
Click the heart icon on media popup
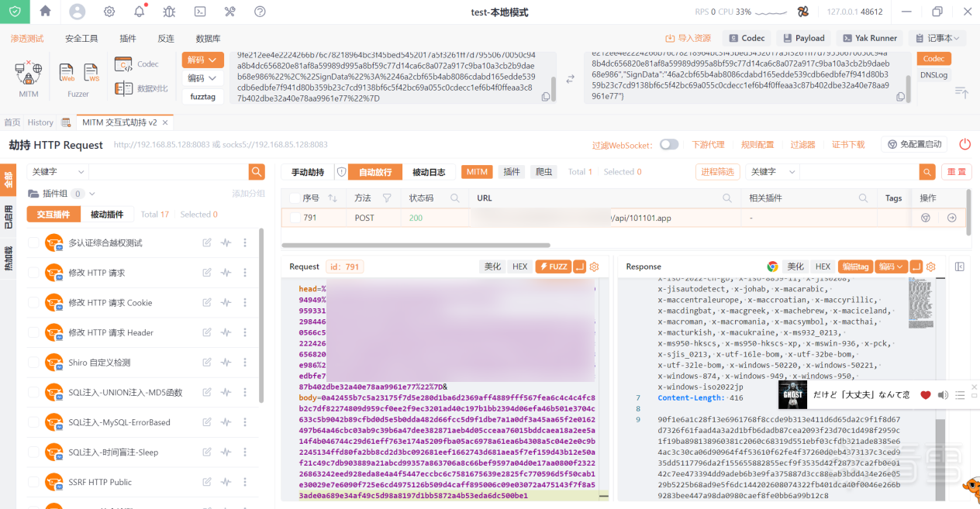point(925,395)
